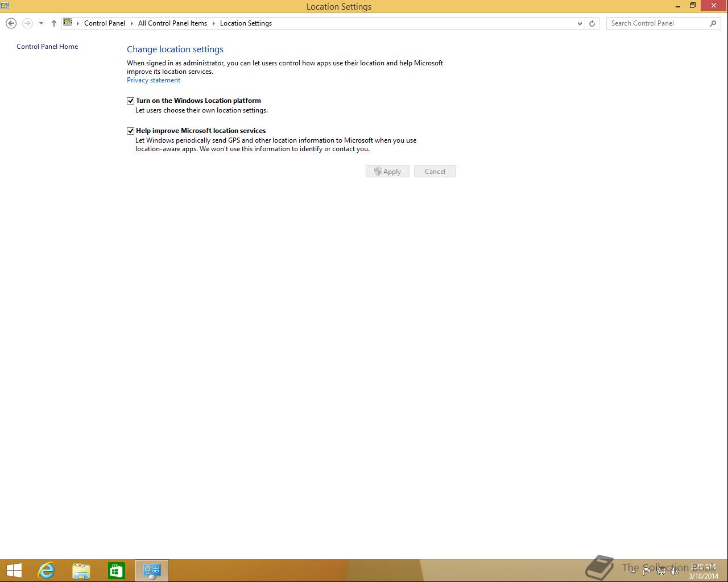Select Control Panel taskbar icon
This screenshot has width=728, height=582.
[152, 571]
